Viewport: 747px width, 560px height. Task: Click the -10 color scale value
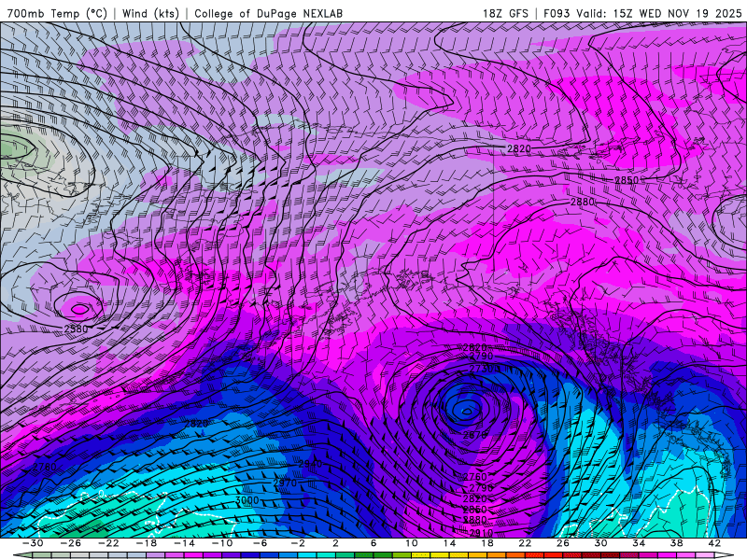pyautogui.click(x=222, y=543)
